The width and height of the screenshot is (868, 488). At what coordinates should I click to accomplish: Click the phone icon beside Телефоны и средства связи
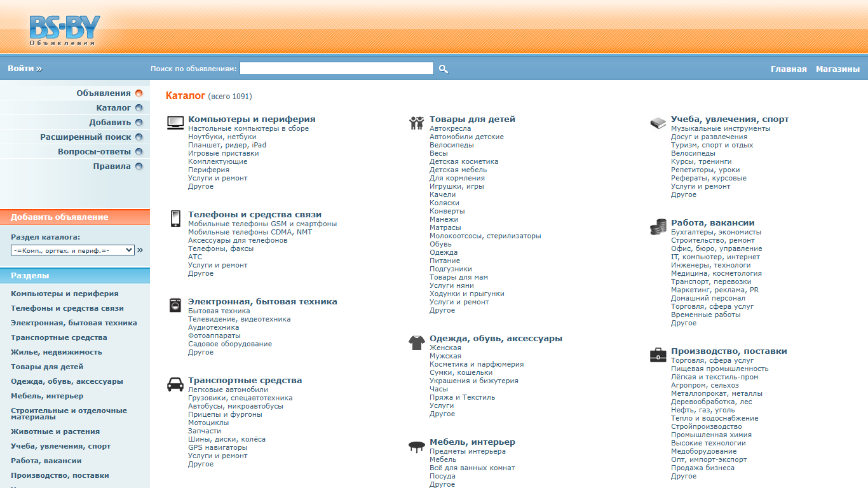[175, 219]
